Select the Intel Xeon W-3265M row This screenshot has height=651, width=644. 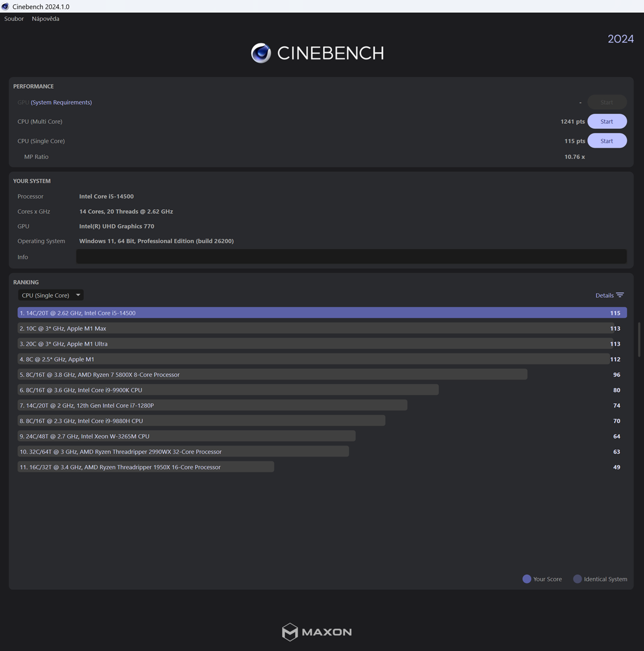(322, 436)
